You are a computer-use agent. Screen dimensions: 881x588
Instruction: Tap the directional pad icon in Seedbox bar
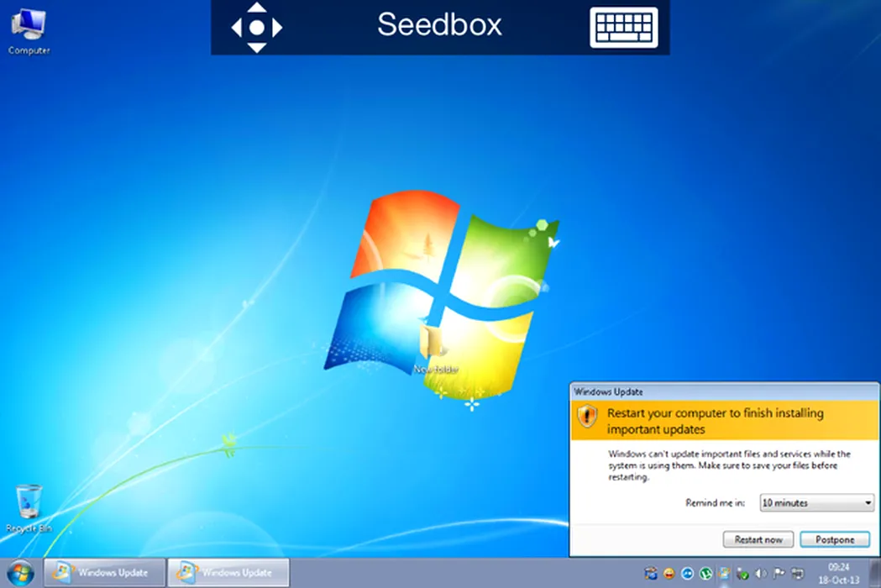tap(256, 28)
